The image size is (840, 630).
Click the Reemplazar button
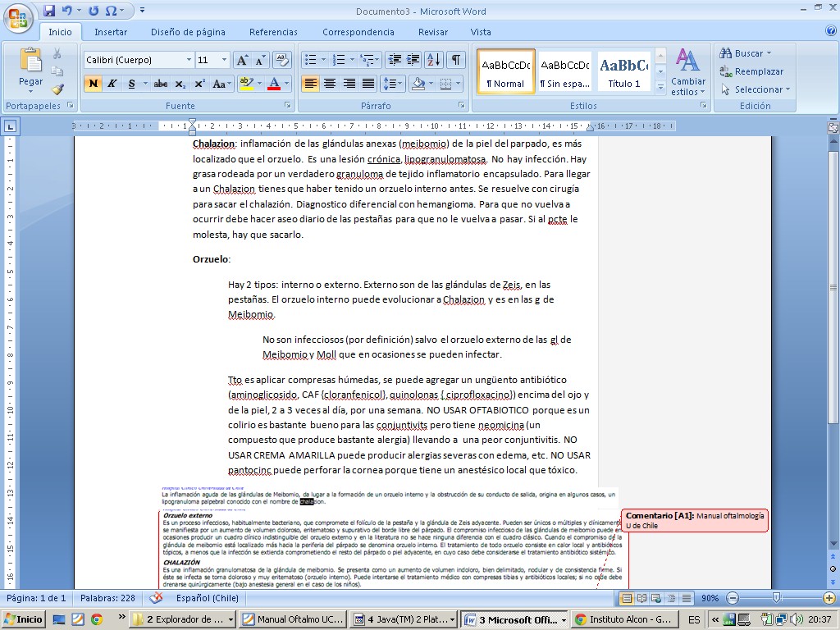click(751, 71)
